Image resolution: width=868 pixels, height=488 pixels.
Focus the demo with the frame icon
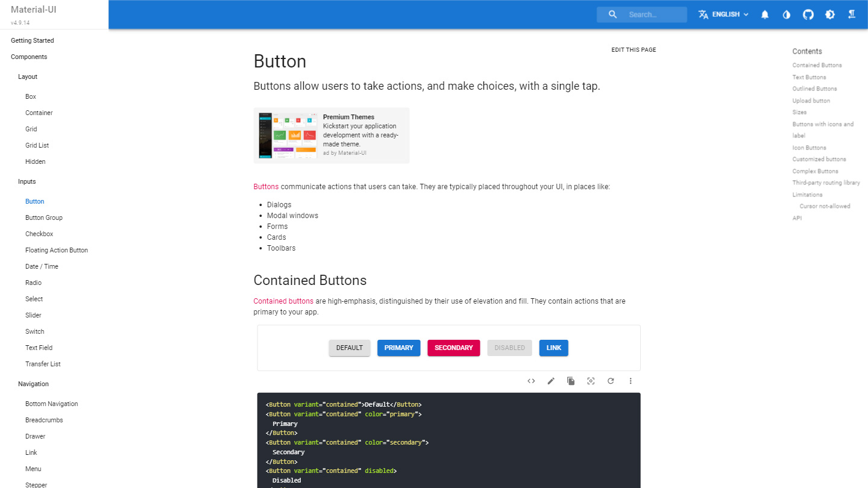point(591,381)
